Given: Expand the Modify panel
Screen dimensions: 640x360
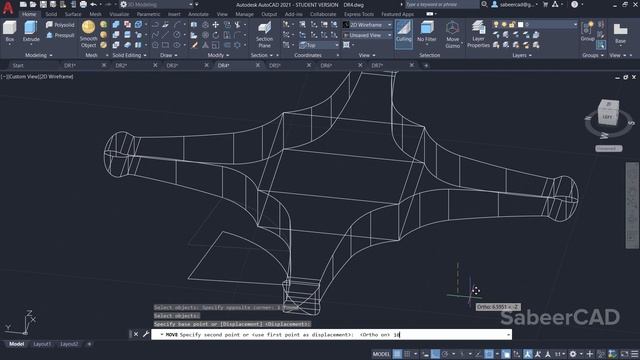Looking at the screenshot, I should point(218,55).
